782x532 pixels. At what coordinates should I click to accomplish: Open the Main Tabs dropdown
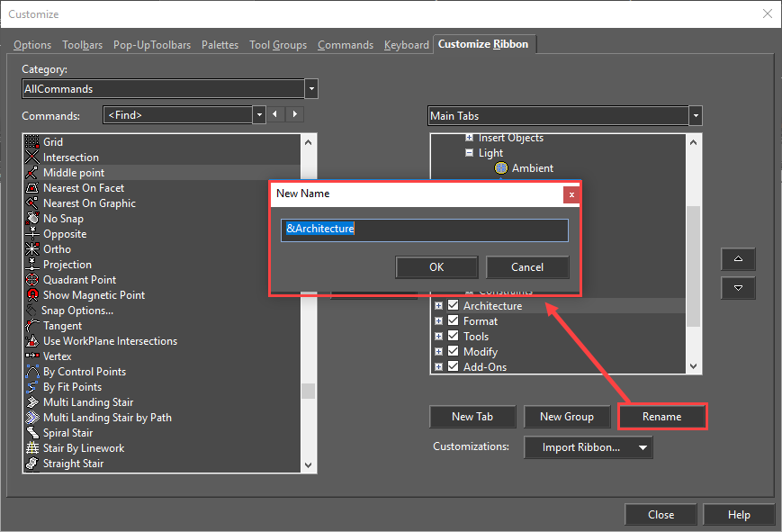coord(695,116)
